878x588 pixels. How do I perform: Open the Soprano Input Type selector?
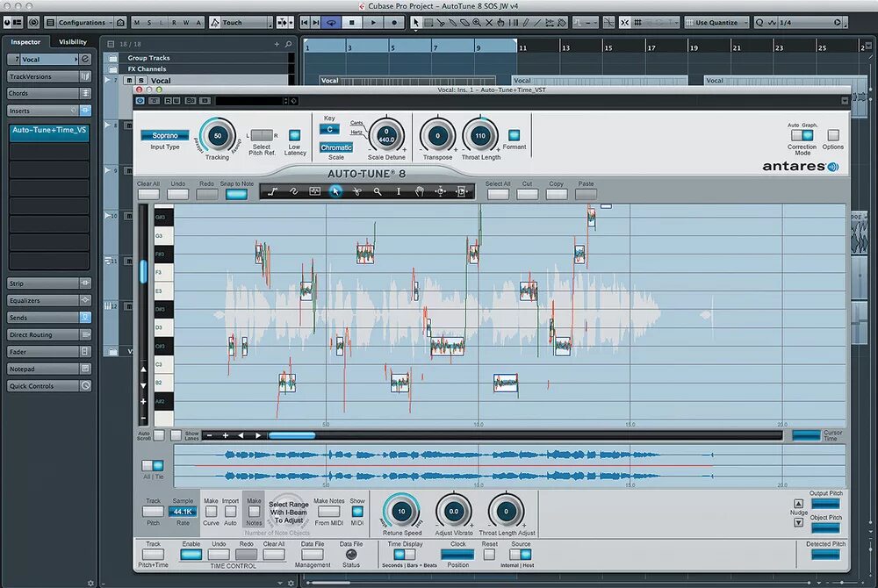[165, 135]
